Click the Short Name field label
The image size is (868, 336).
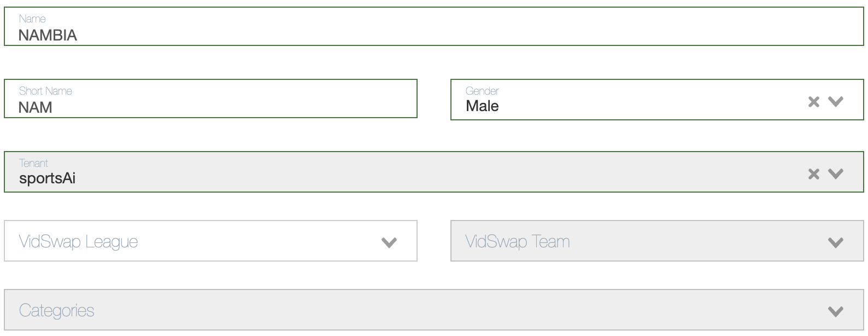[x=45, y=91]
